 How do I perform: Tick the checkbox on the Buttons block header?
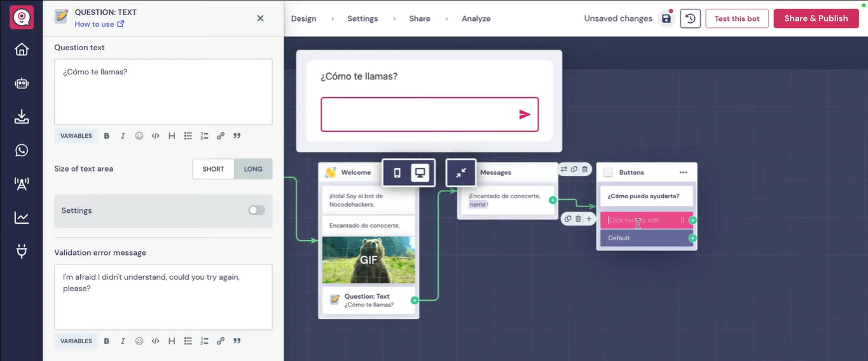pos(608,172)
